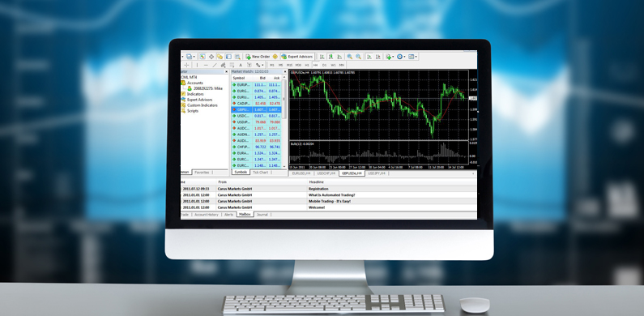The height and width of the screenshot is (316, 644).
Task: Expand Expert Advisors in the Navigator tree
Action: click(x=197, y=100)
